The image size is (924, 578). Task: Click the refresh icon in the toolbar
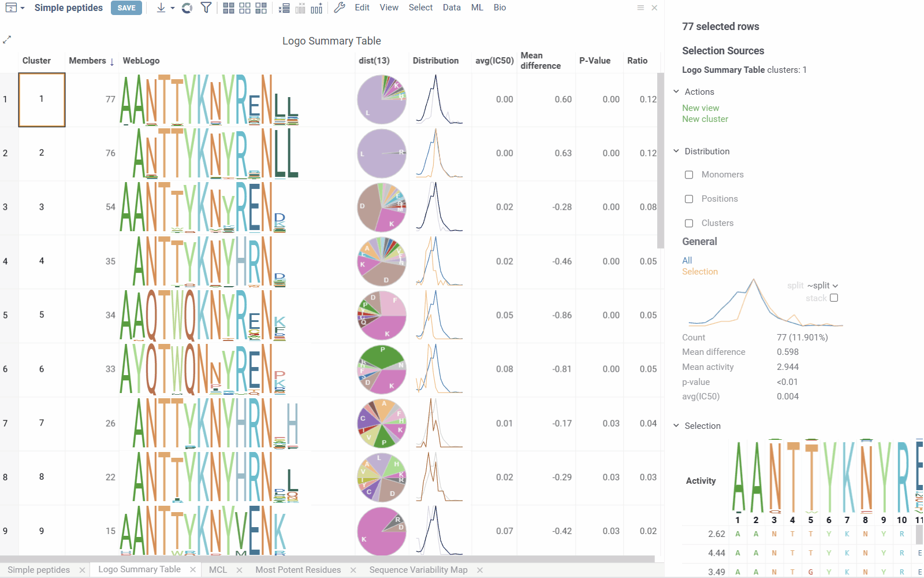(187, 8)
